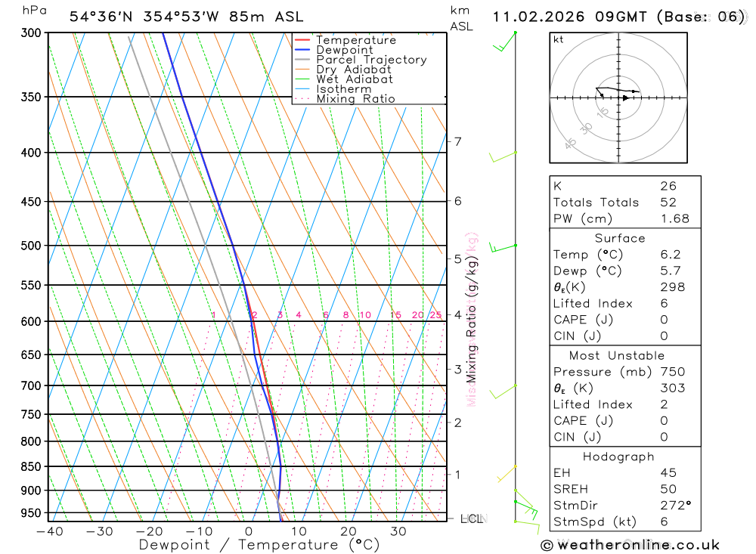Click the Totals Totals value 52
Viewport: 756px width, 554px height.
pos(668,203)
